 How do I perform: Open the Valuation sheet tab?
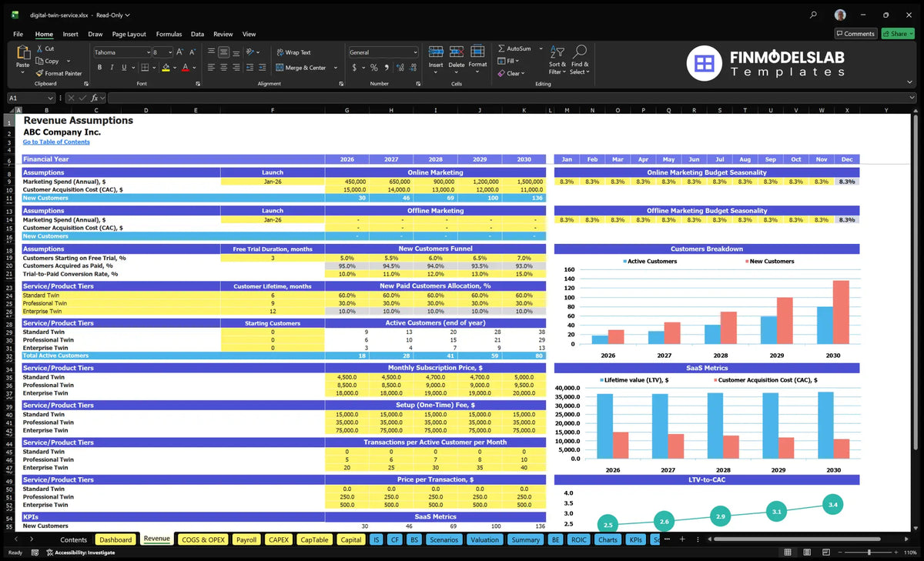[484, 539]
